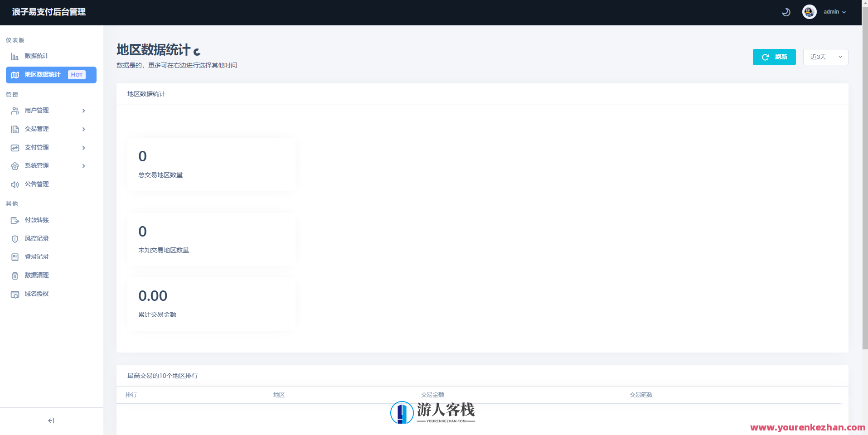Viewport: 868px width, 435px height.
Task: Click the 支付管理 card icon
Action: (15, 148)
